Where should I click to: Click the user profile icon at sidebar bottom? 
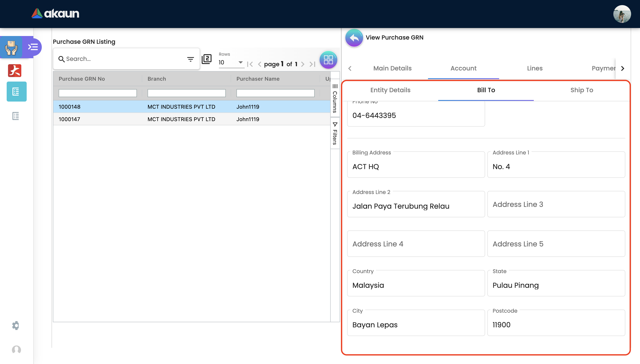(x=16, y=349)
